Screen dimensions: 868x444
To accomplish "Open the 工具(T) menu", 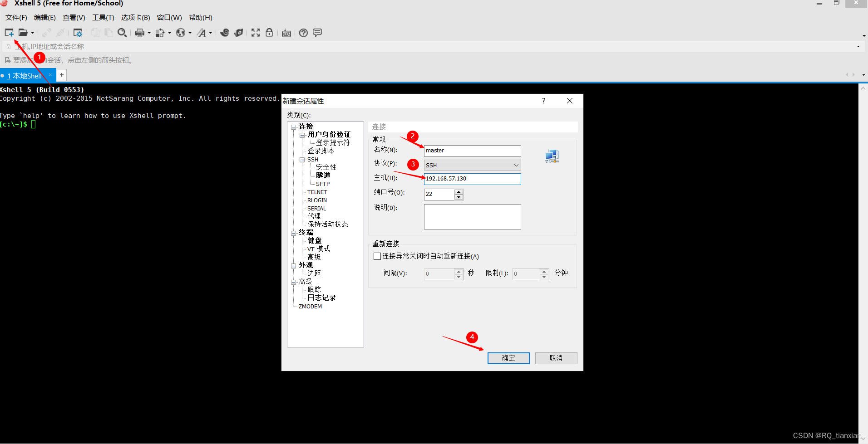I will 103,18.
